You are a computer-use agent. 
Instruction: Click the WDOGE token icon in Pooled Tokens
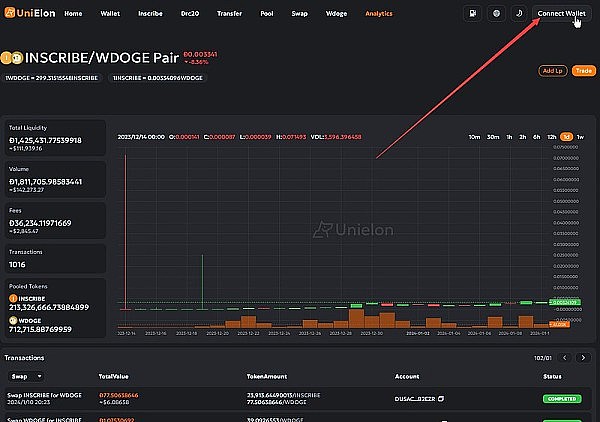tap(12, 320)
